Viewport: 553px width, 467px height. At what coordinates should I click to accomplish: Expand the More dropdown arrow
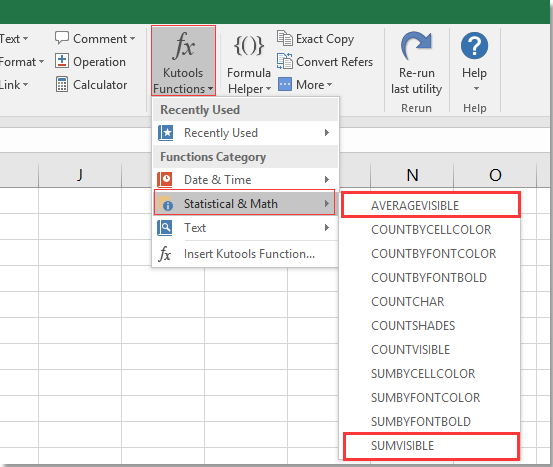pyautogui.click(x=329, y=85)
